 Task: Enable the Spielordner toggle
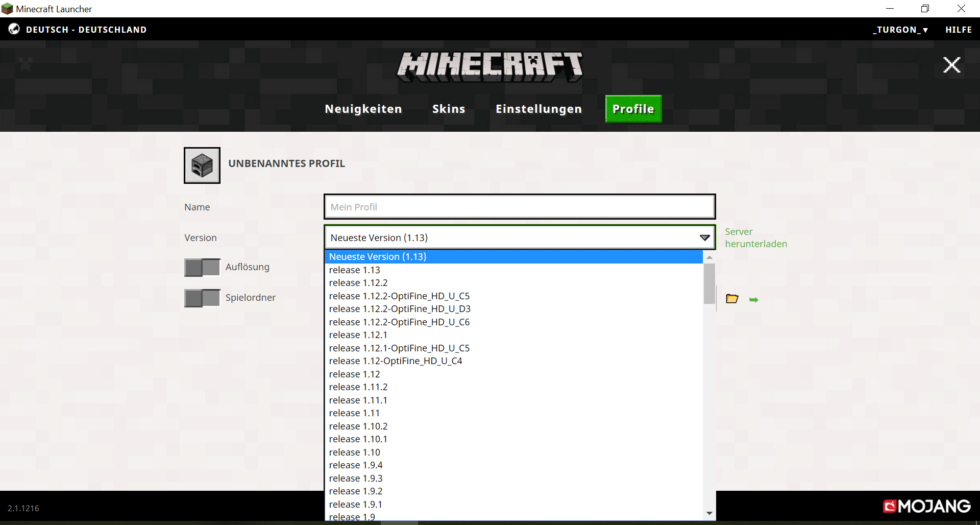coord(202,298)
